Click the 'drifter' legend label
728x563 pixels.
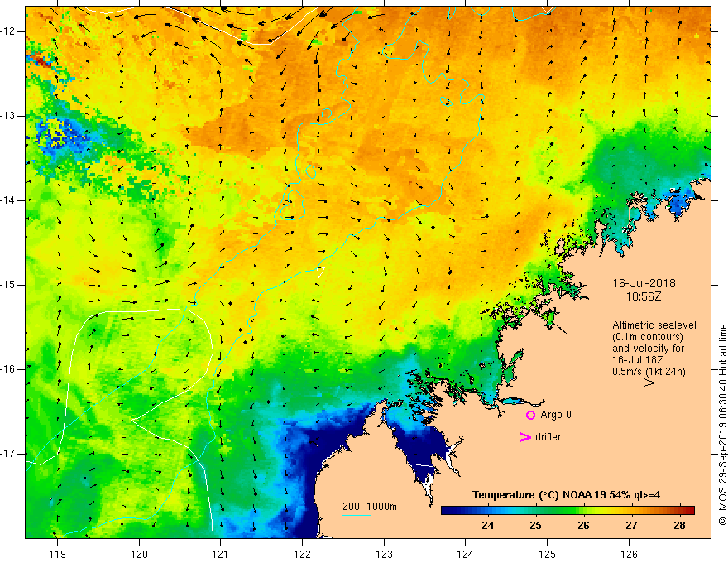pyautogui.click(x=548, y=437)
